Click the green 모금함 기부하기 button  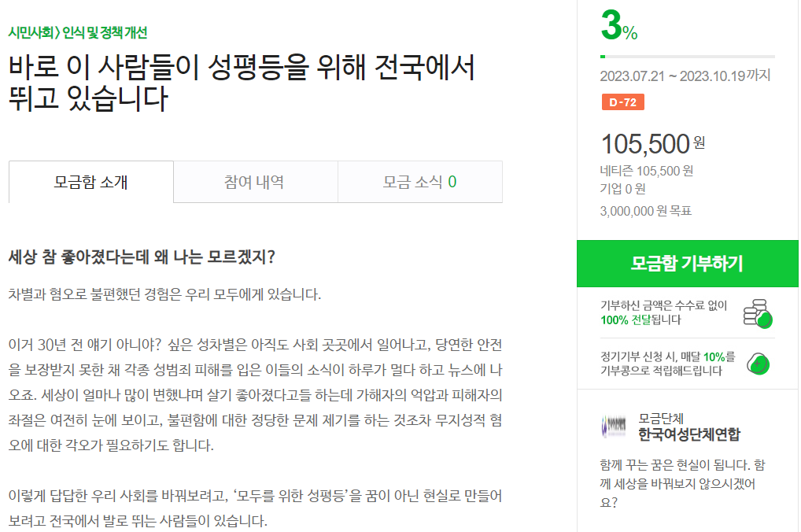pyautogui.click(x=688, y=264)
